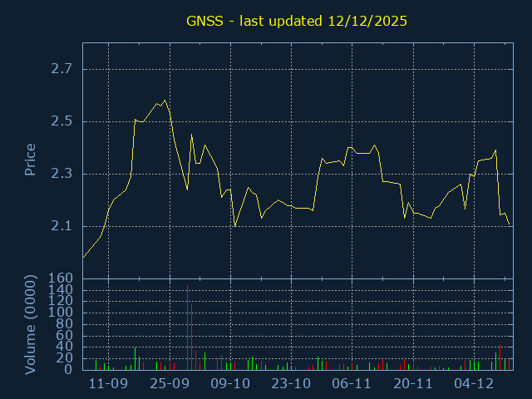The width and height of the screenshot is (532, 399).
Task: Select the 23-10 date label
Action: coord(291,384)
